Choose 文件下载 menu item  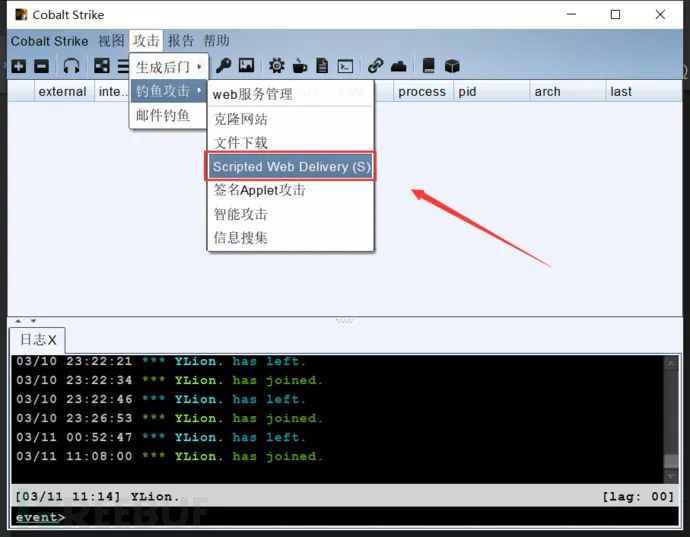pyautogui.click(x=290, y=143)
